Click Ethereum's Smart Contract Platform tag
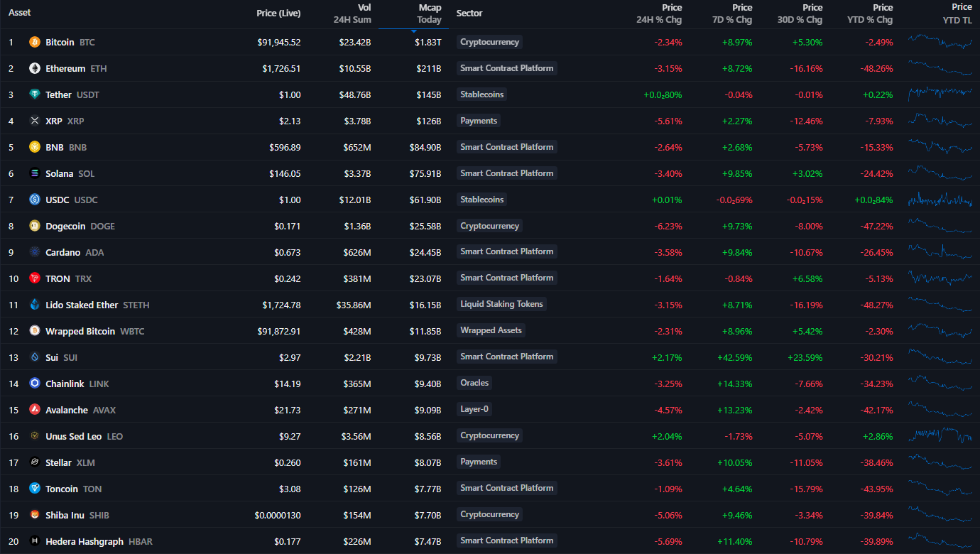The image size is (980, 554). [x=506, y=68]
